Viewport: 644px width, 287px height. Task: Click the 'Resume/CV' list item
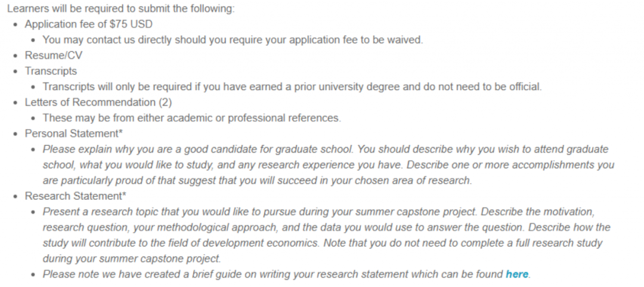pos(53,55)
